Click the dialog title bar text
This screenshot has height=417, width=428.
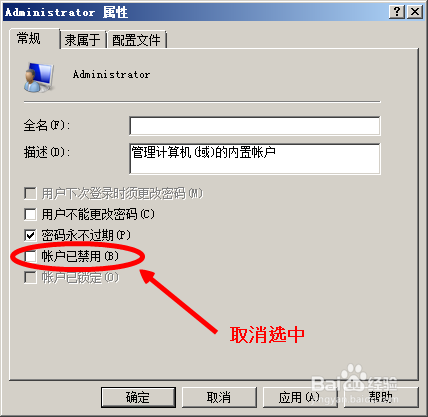coord(66,12)
